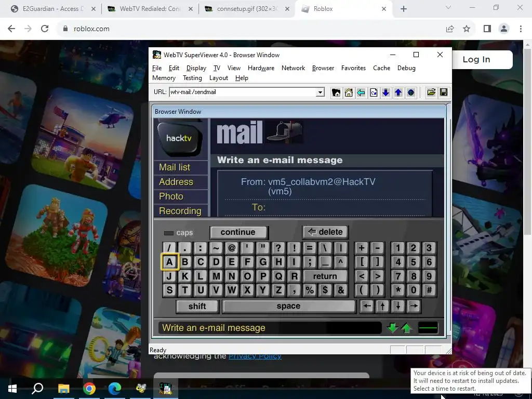Click the green down arrow in WebTV status bar

[393, 328]
